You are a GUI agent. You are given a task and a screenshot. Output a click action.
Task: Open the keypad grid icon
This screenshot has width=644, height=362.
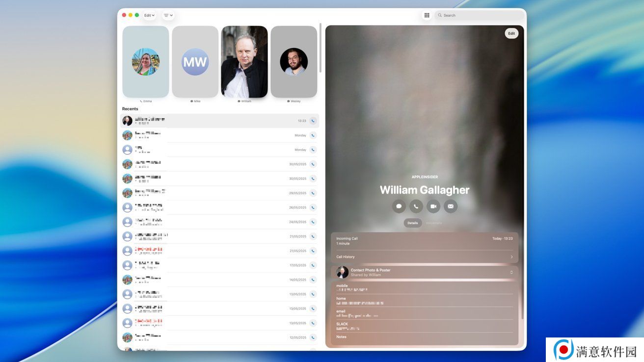427,15
